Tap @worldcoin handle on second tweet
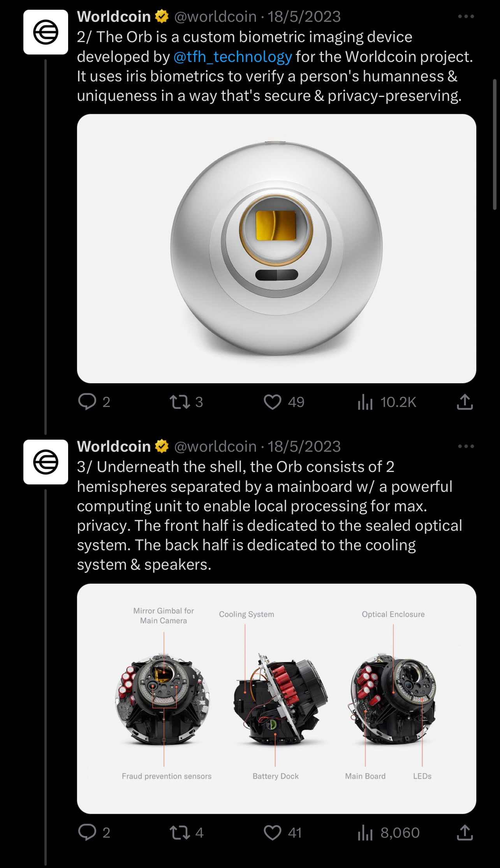 (215, 446)
